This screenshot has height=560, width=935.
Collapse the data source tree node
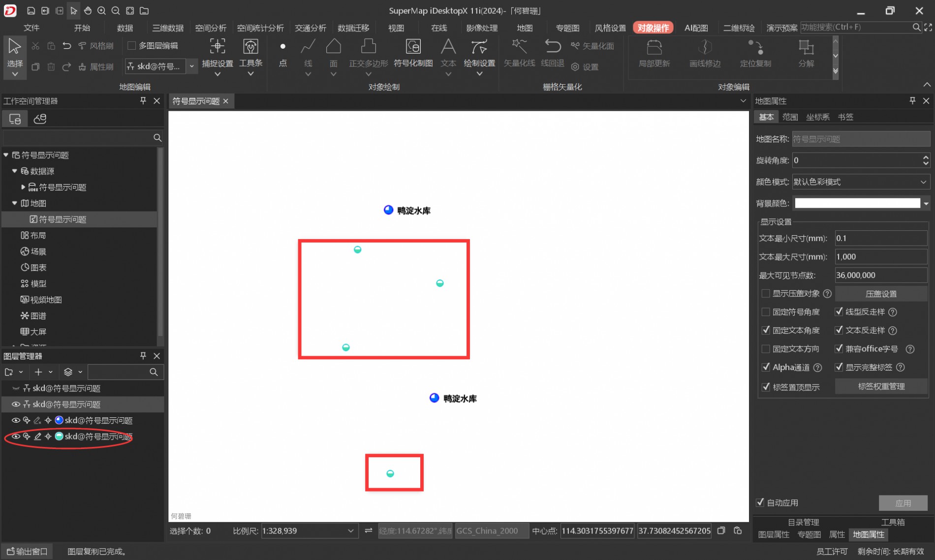coord(14,171)
